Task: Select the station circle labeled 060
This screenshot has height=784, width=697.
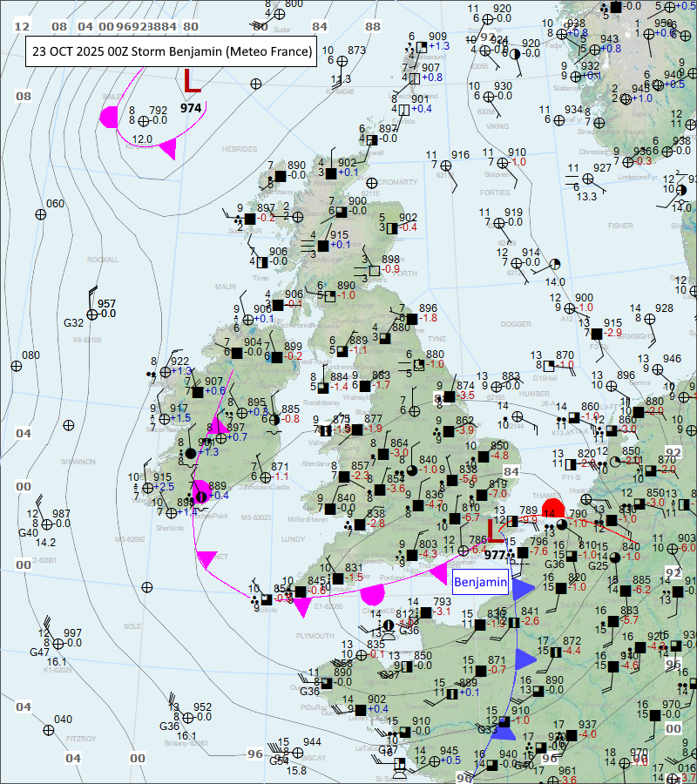Action: (40, 214)
